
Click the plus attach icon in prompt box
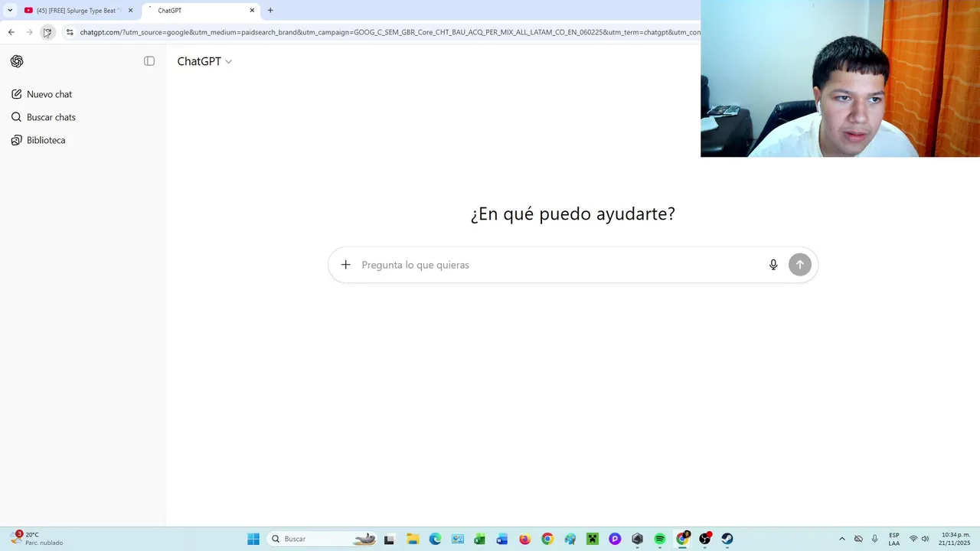tap(345, 265)
